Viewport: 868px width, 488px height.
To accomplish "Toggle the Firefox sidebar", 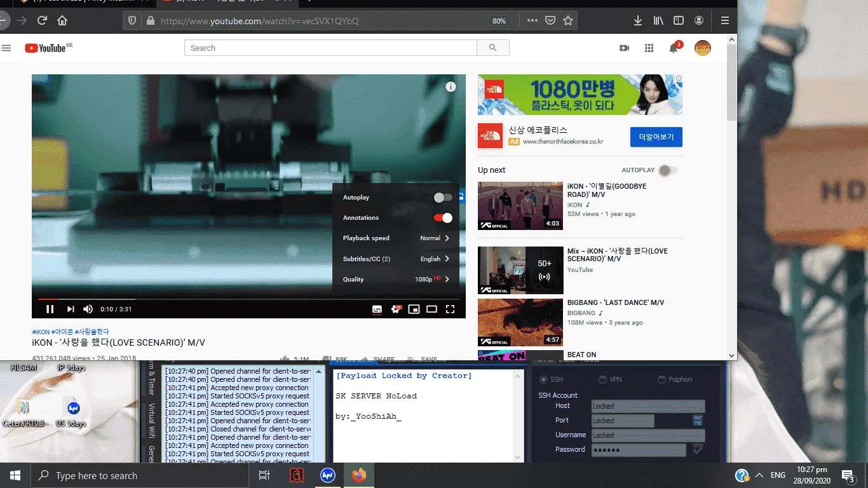I will coord(679,20).
